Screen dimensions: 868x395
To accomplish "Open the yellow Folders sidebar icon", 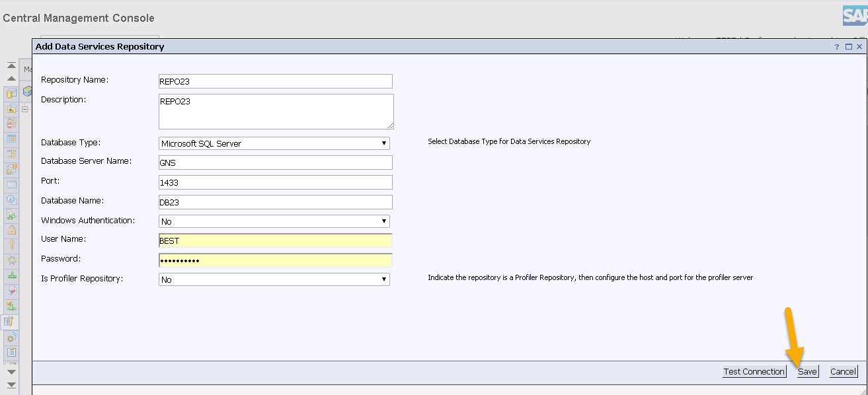I will click(11, 93).
